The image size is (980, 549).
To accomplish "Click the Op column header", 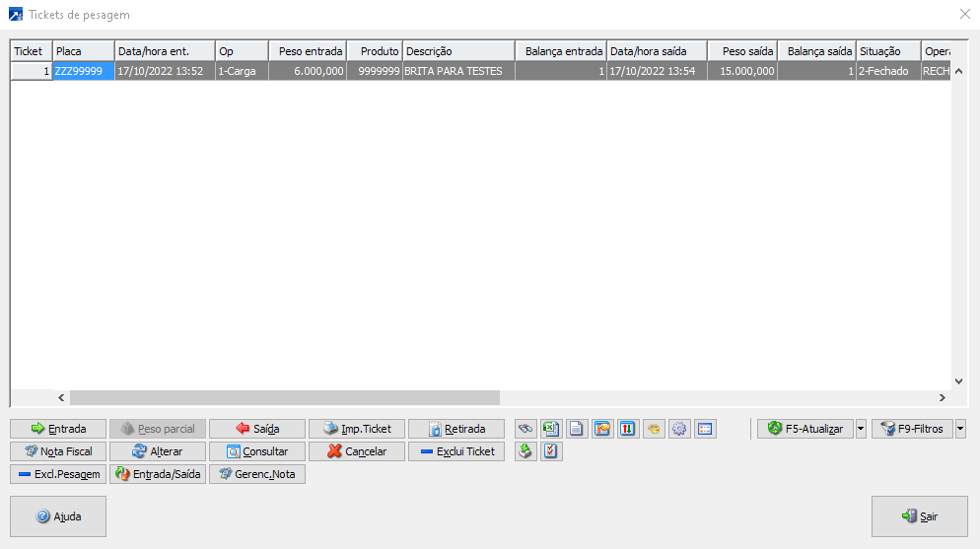I will [242, 51].
